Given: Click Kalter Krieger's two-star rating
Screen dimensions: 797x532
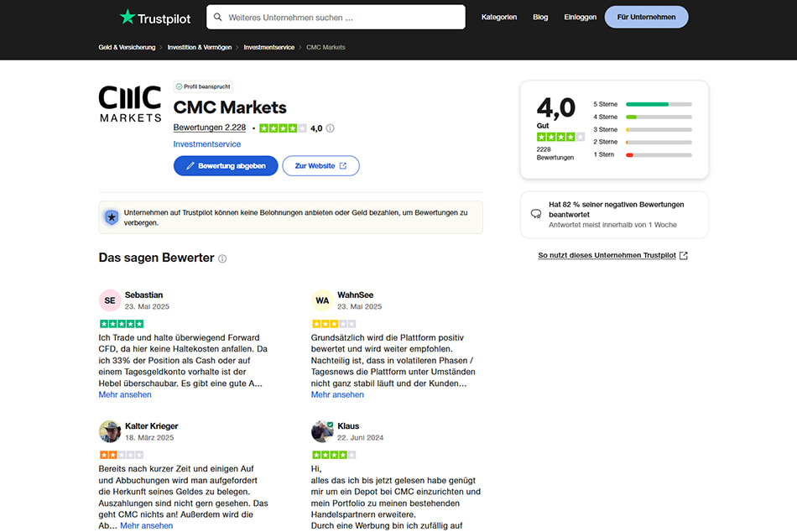Looking at the screenshot, I should pyautogui.click(x=122, y=455).
